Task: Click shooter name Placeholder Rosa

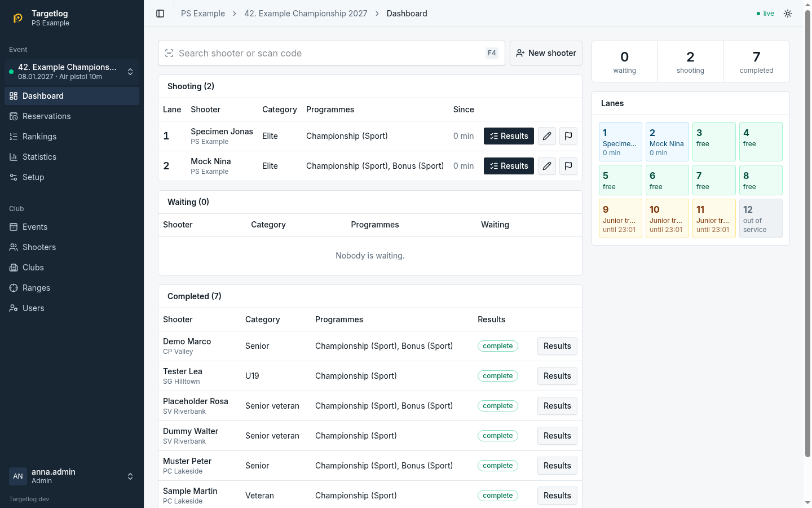Action: (x=196, y=401)
